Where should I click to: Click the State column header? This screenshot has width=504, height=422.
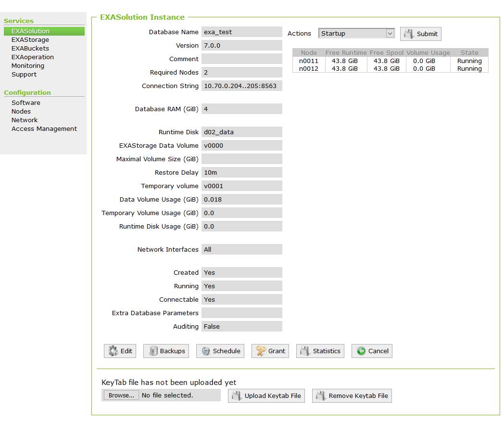coord(469,53)
